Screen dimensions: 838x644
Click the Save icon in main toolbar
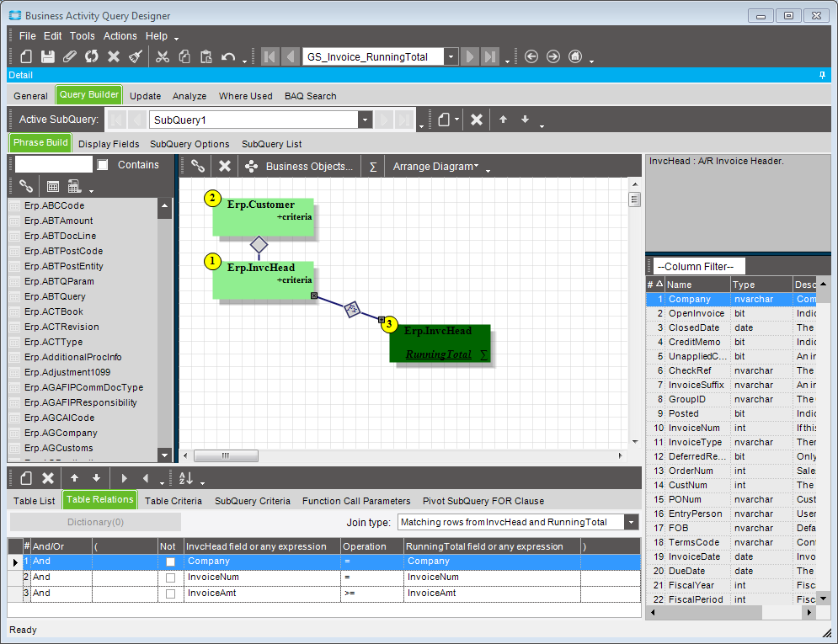(48, 56)
